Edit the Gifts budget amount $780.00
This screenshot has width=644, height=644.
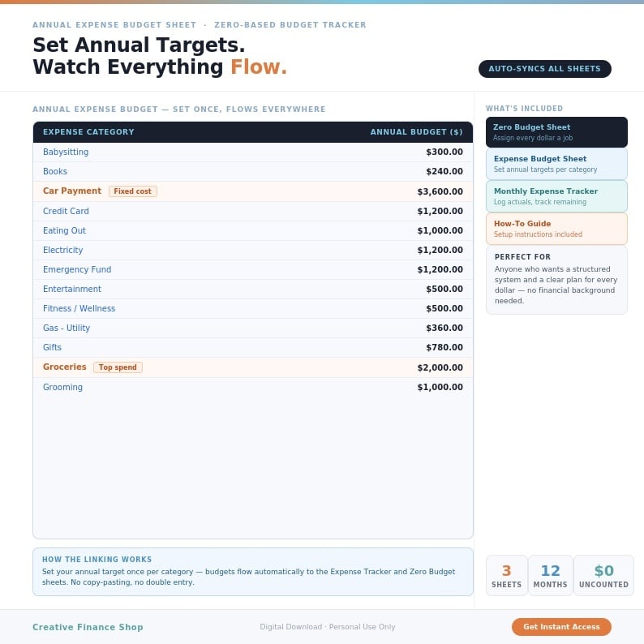point(444,347)
